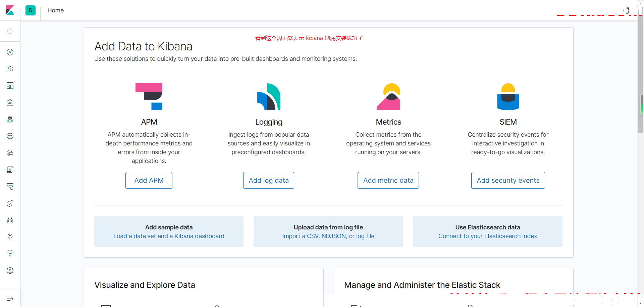
Task: Open SIEM from the lock sidebar icon
Action: [10, 220]
